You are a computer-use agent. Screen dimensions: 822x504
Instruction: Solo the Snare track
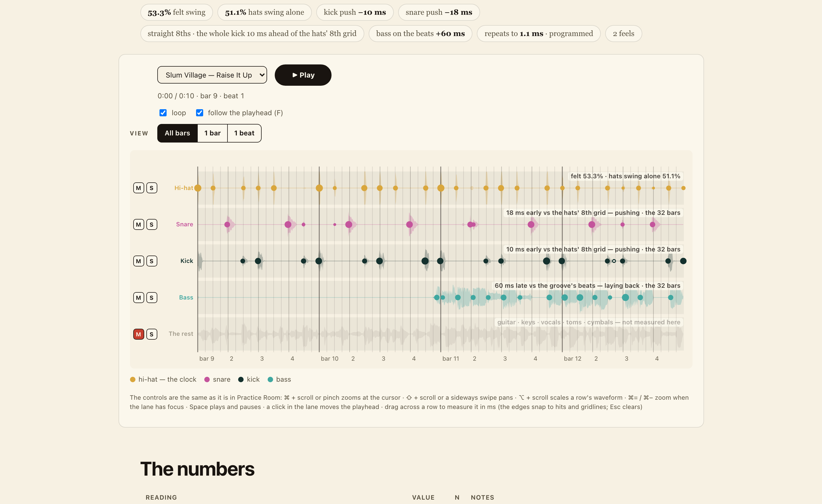pyautogui.click(x=152, y=224)
